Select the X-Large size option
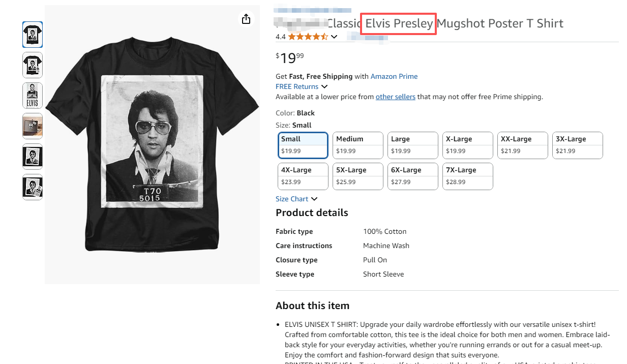627x364 pixels. tap(468, 145)
